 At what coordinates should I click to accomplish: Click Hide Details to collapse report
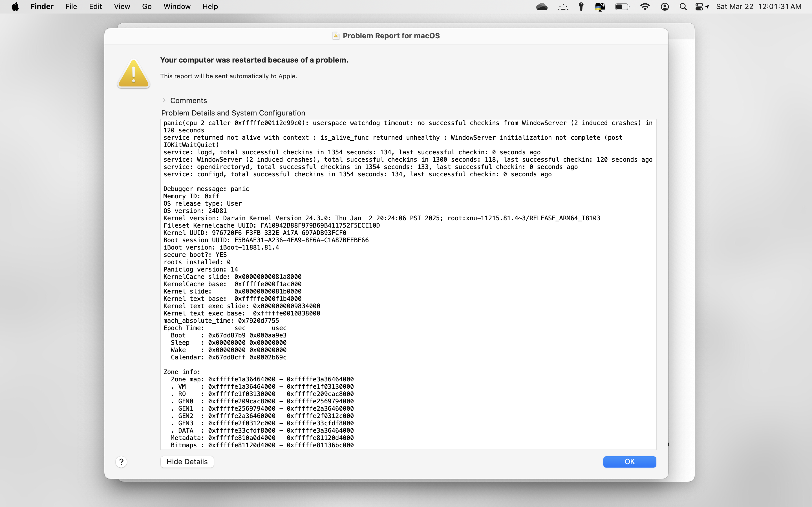click(x=187, y=462)
